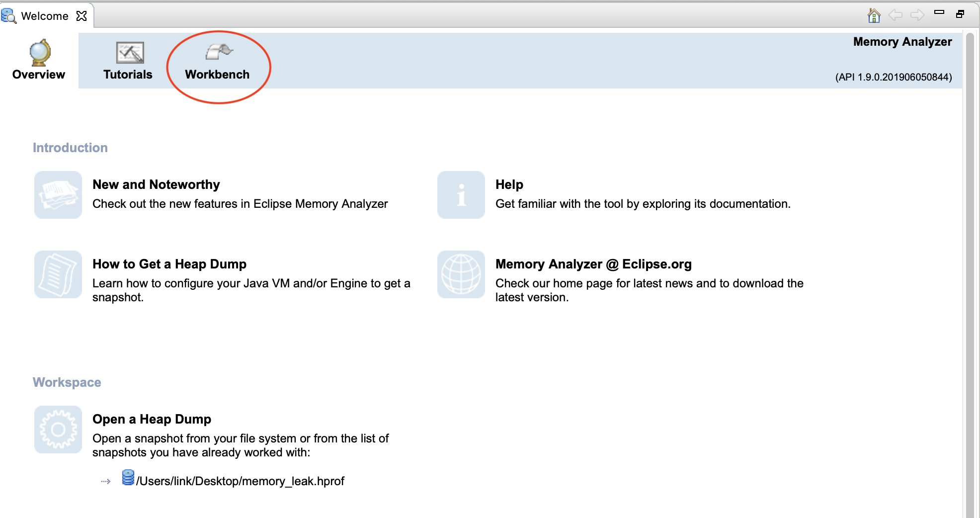
Task: Open recent snapshot memory_leak.hprof
Action: (240, 481)
